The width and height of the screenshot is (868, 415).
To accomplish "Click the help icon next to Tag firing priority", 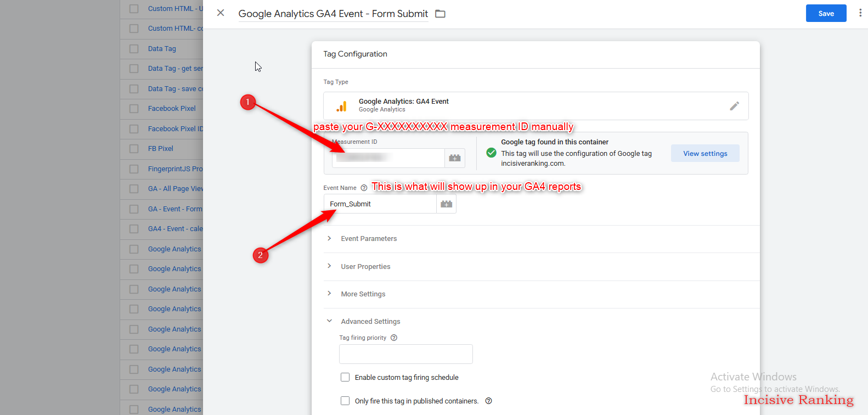I will [394, 338].
